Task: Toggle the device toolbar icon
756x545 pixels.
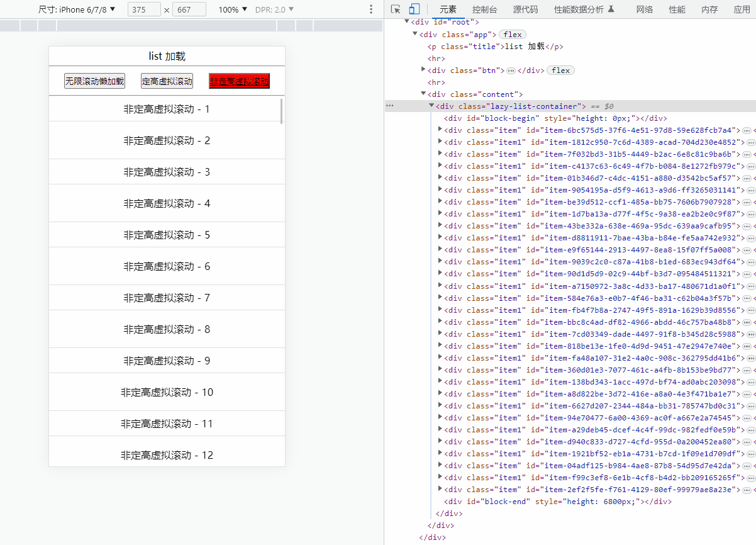Action: (414, 9)
